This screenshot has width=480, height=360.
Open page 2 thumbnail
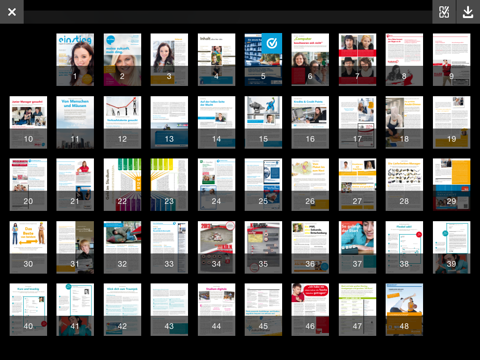[x=122, y=60]
